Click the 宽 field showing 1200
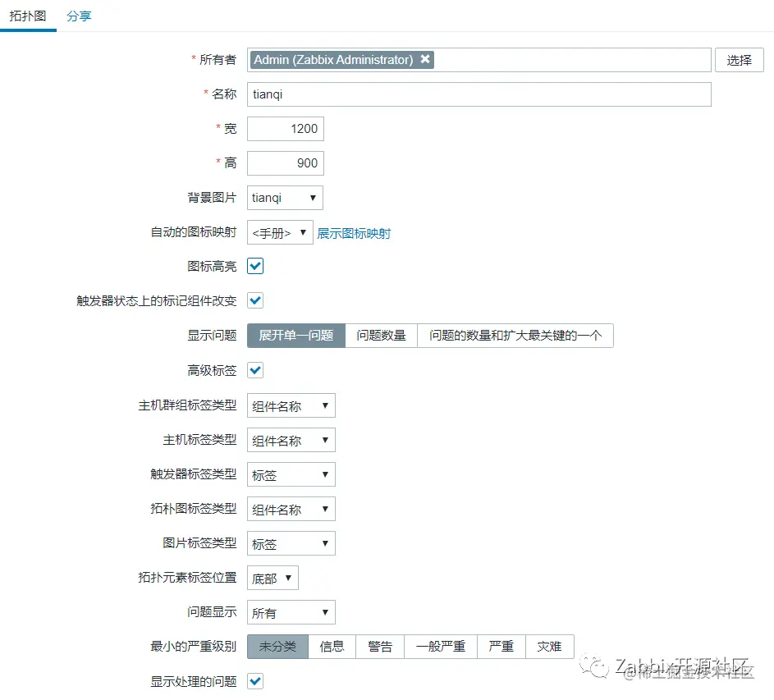 [x=285, y=128]
